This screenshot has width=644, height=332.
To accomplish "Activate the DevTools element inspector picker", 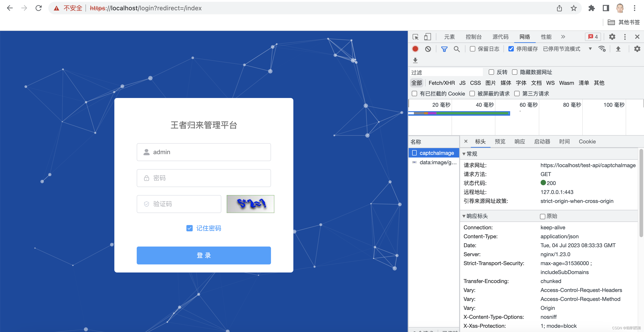I will pos(416,37).
